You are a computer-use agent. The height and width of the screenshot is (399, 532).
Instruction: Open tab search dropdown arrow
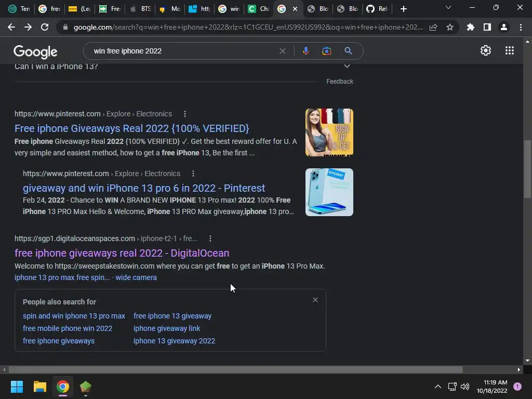[448, 7]
